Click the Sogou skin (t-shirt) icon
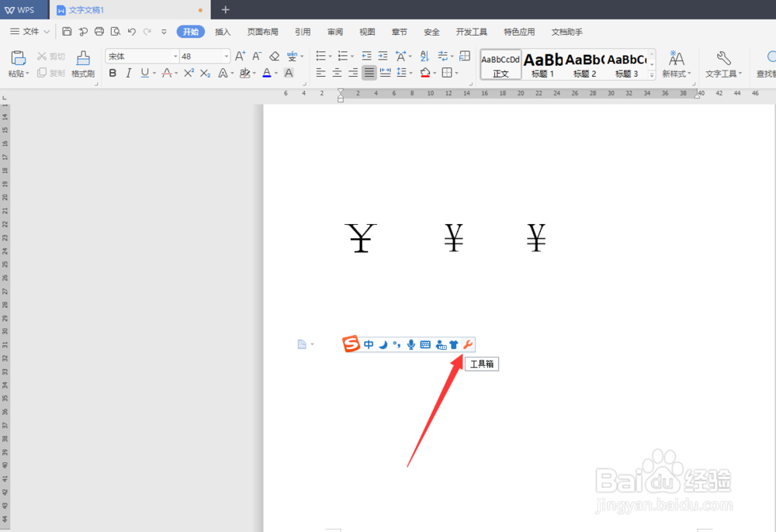This screenshot has width=776, height=532. [x=454, y=344]
